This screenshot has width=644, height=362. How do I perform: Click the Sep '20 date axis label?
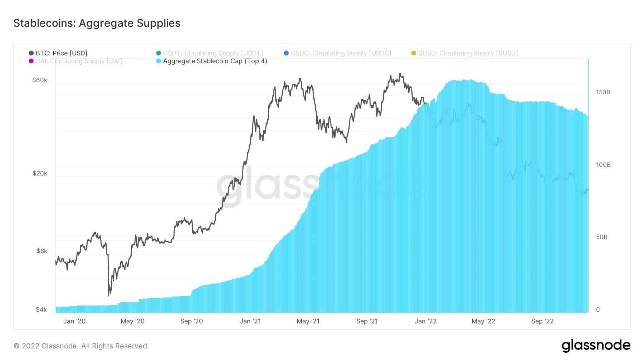click(x=191, y=321)
